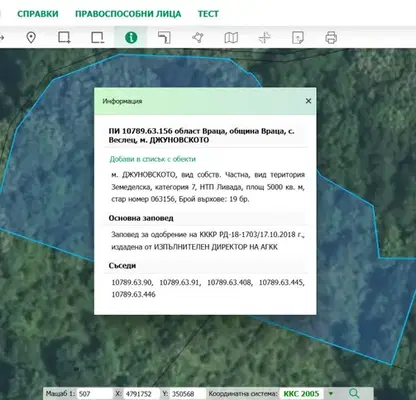Viewport: 416px width, 400px height.
Task: Click the map scale input field
Action: (x=95, y=394)
